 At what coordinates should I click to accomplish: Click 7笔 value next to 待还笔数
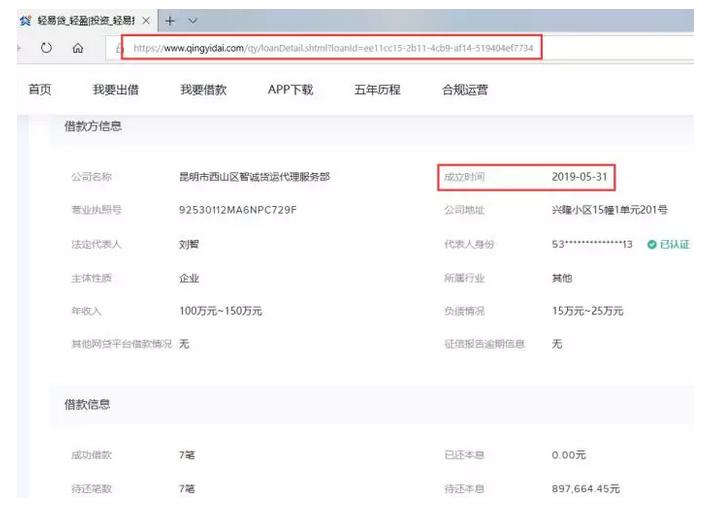pyautogui.click(x=187, y=489)
